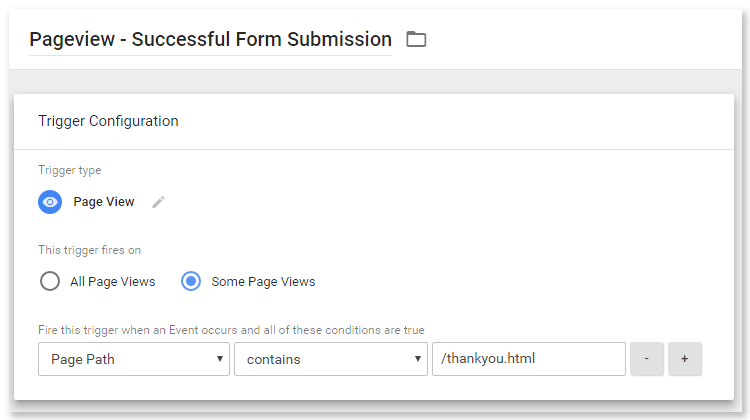The height and width of the screenshot is (420, 750).
Task: Click the Trigger Configuration section header
Action: point(108,121)
